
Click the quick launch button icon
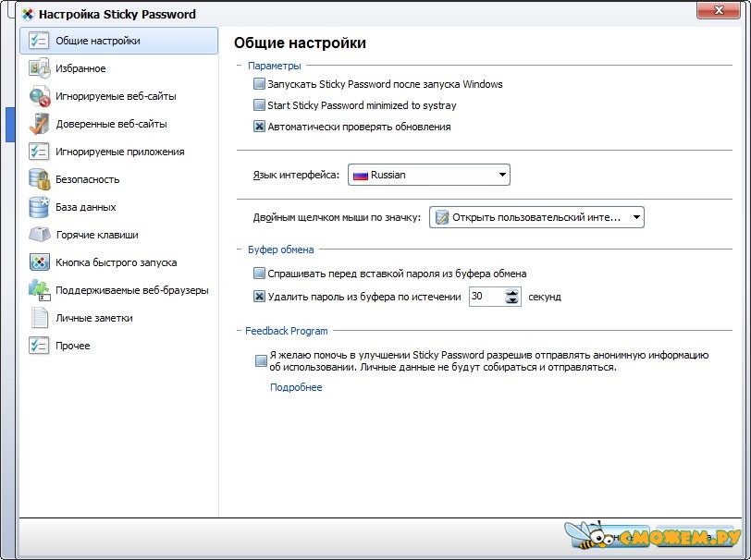point(39,262)
